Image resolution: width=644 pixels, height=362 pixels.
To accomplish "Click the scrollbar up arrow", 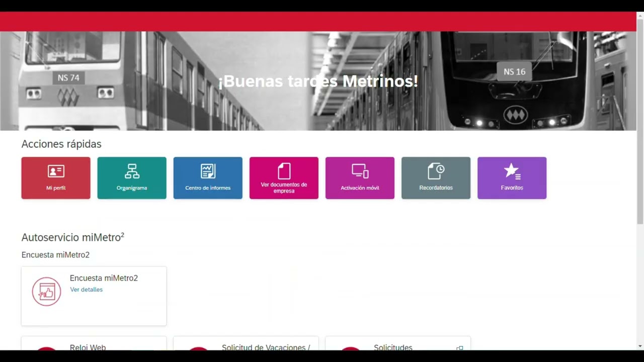I will pos(640,15).
